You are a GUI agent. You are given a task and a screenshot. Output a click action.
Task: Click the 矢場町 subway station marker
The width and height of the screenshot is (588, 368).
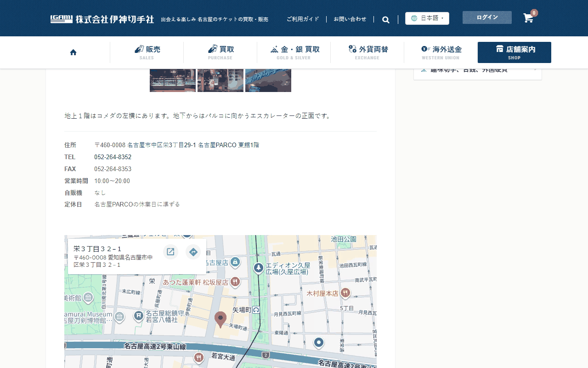256,310
